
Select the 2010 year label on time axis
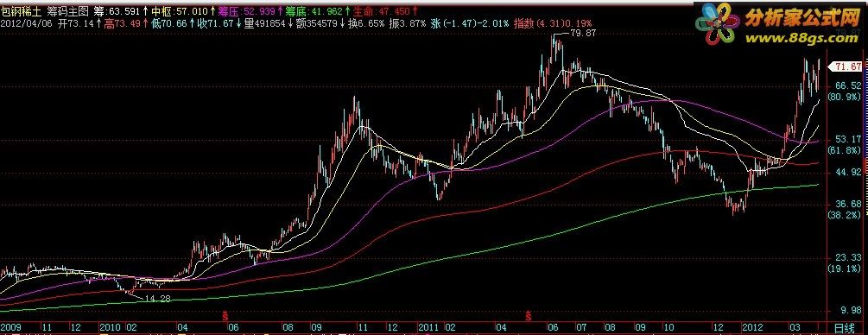pyautogui.click(x=111, y=326)
